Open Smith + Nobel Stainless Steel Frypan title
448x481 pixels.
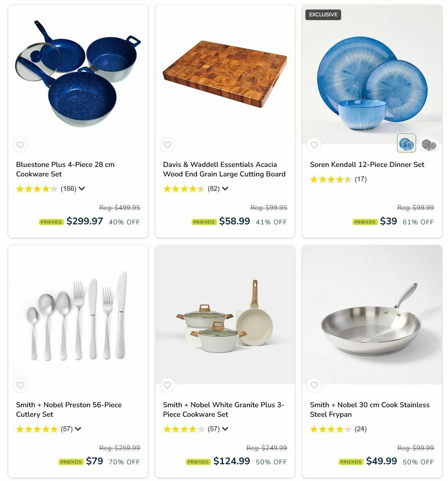(370, 410)
